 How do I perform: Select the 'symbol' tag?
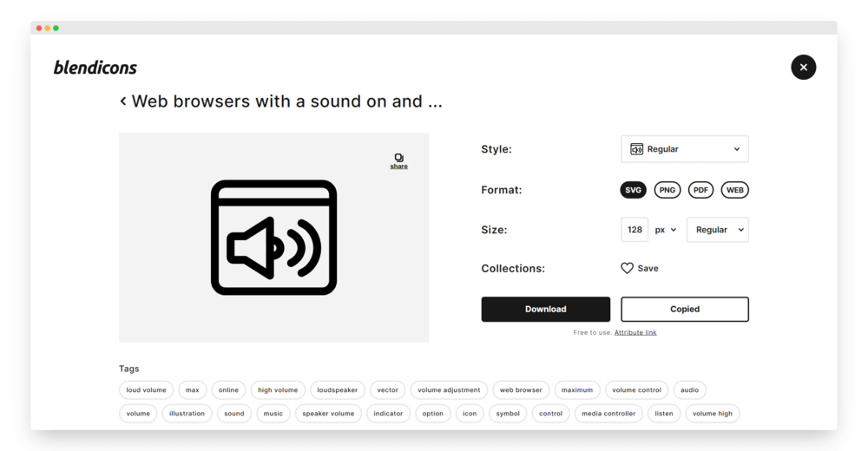tap(508, 414)
